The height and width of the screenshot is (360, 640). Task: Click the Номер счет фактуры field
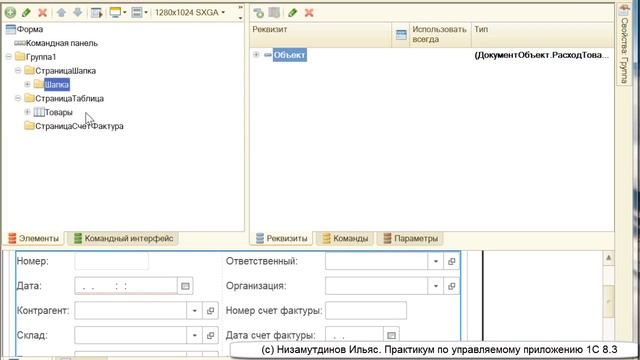[366, 311]
